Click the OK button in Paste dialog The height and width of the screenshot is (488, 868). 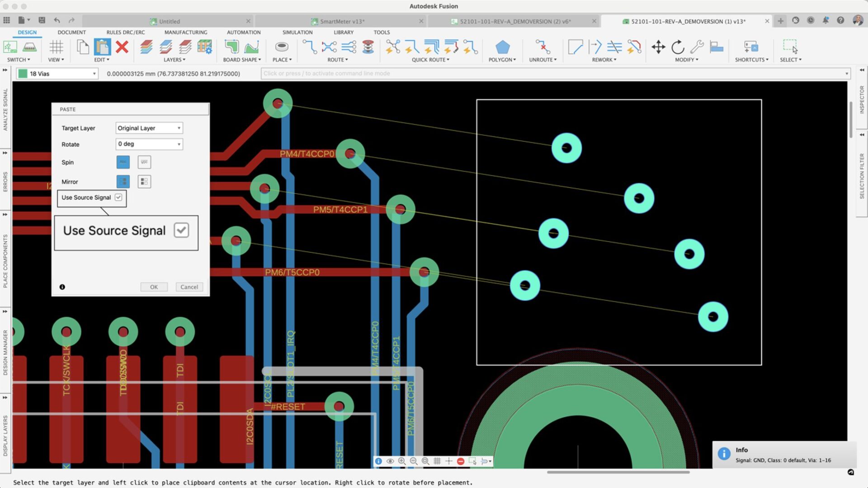coord(154,287)
